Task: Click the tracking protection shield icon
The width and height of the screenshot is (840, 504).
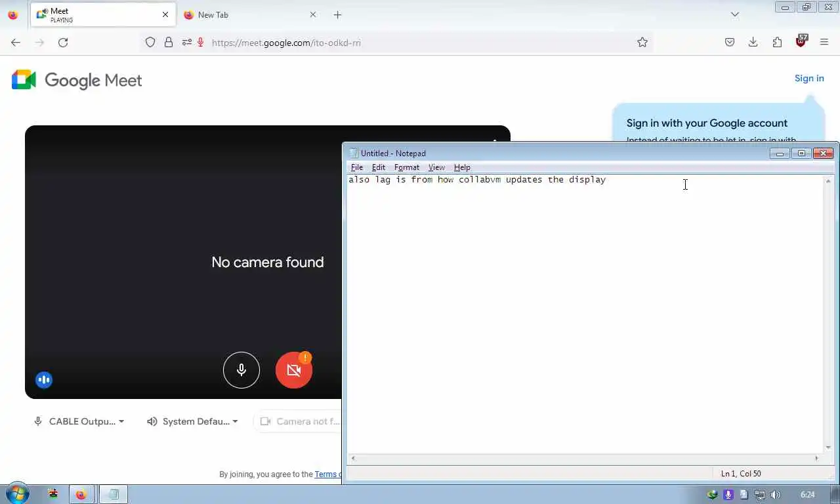Action: point(150,42)
